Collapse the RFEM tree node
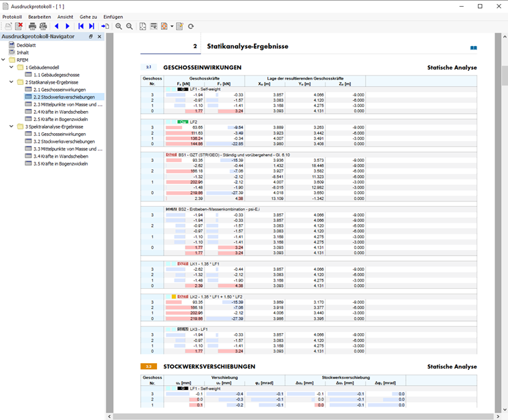 coord(3,60)
